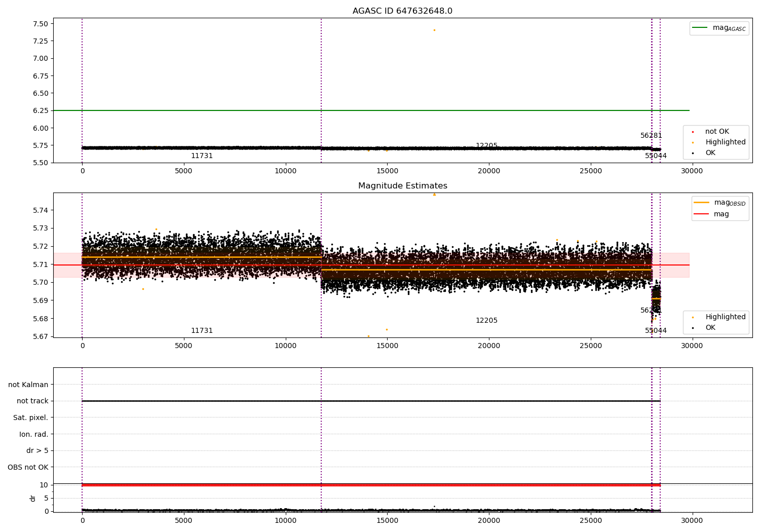760x532 pixels.
Task: Click the "5.69" y-axis tick label
Action: pyautogui.click(x=40, y=300)
